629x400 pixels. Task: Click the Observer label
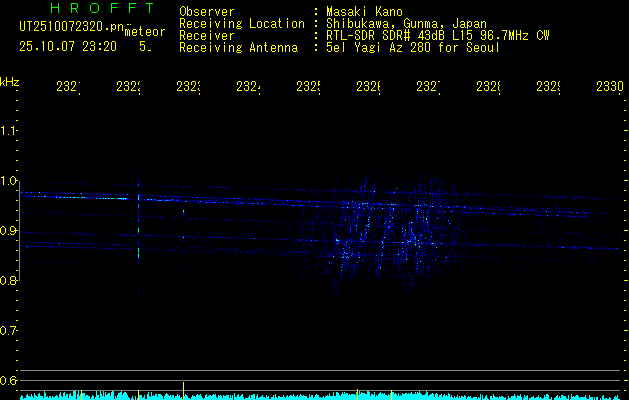[x=207, y=11]
